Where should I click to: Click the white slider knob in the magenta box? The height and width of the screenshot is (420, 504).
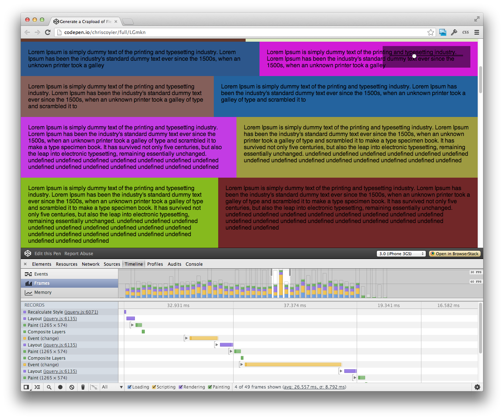(x=414, y=56)
